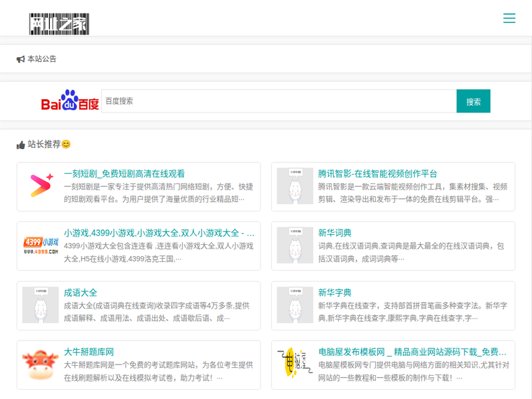Click description starting 词典,在线汉语词典

(x=411, y=253)
